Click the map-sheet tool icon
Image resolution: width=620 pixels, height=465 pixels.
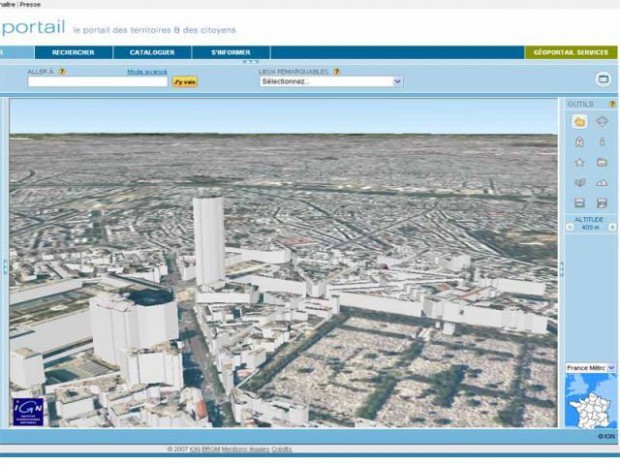coord(579,183)
